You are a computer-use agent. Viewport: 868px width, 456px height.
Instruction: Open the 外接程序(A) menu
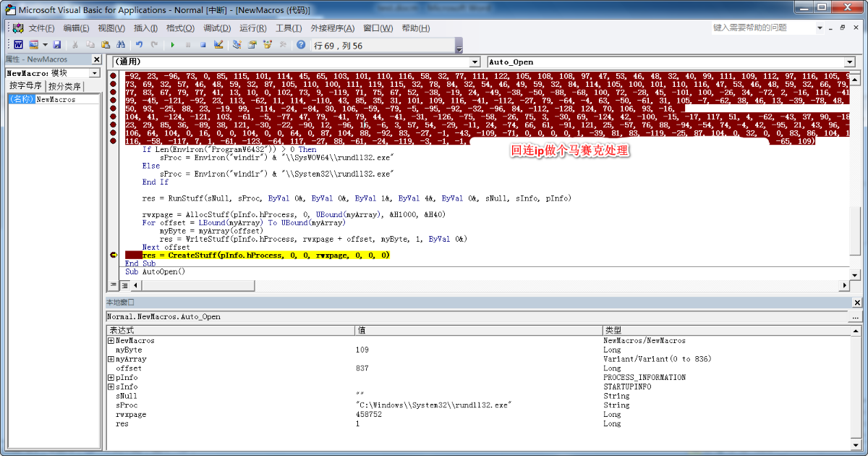point(333,28)
